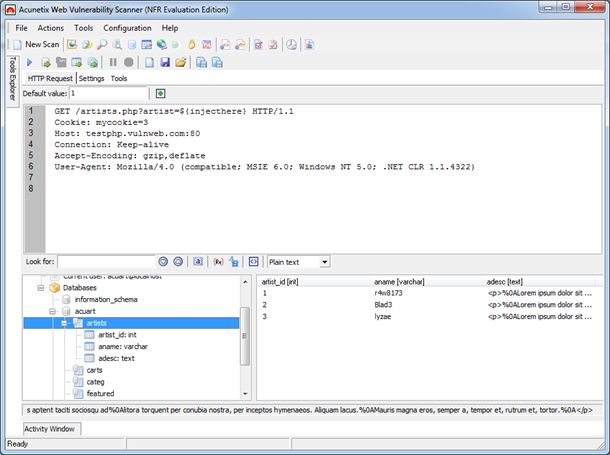Click the Default value input field

click(x=109, y=93)
